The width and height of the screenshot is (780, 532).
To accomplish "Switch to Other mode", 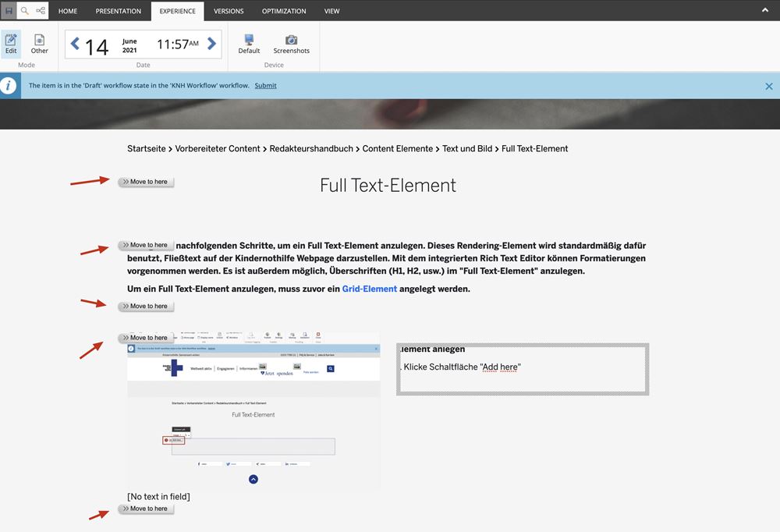I will [x=39, y=44].
